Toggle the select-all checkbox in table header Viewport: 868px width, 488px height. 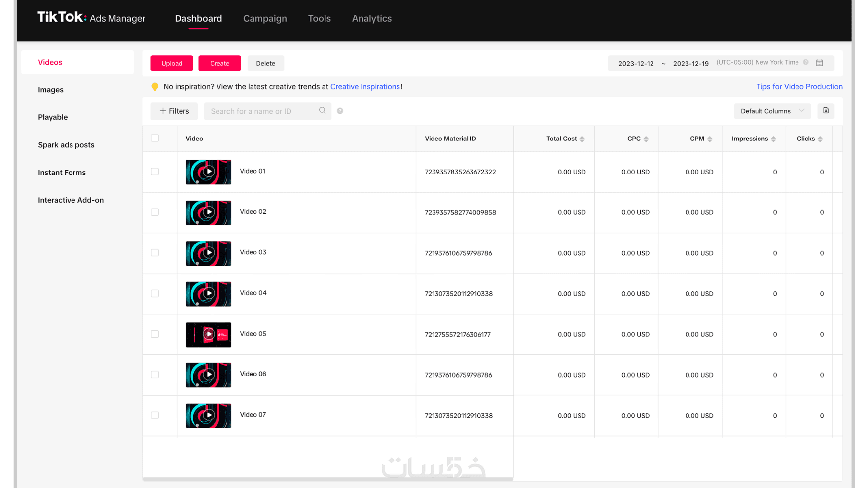tap(155, 138)
